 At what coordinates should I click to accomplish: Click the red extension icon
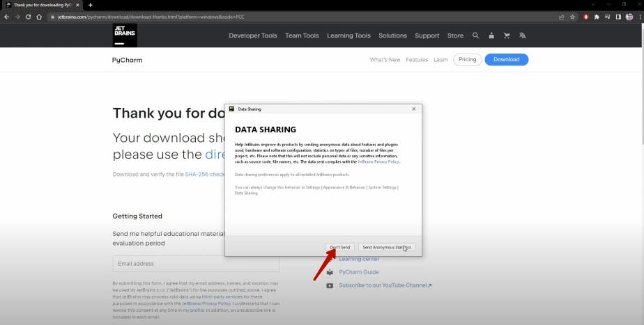pos(586,17)
